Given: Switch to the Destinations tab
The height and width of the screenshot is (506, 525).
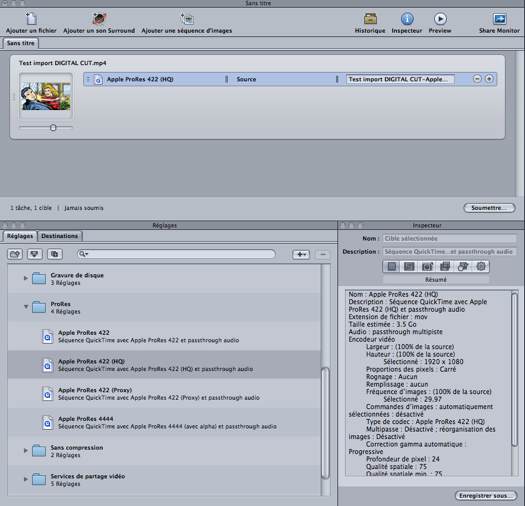Looking at the screenshot, I should (60, 236).
